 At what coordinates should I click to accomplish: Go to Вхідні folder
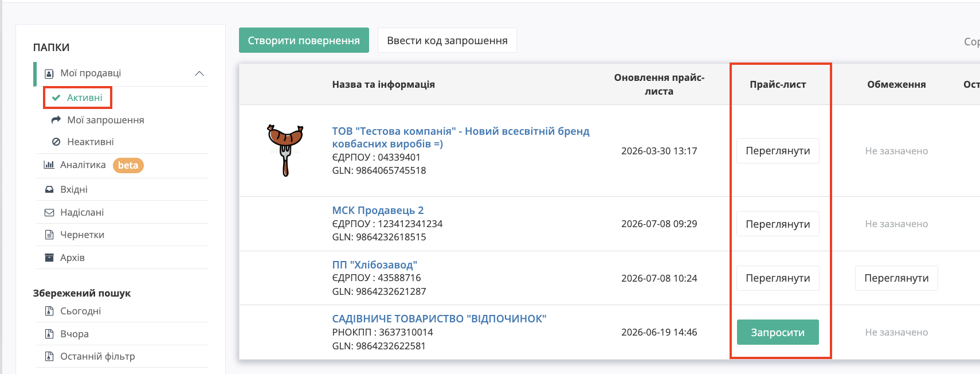click(x=73, y=189)
